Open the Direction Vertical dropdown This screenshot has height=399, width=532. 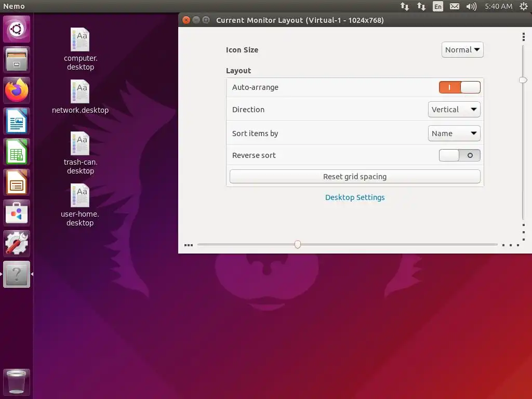click(x=454, y=110)
